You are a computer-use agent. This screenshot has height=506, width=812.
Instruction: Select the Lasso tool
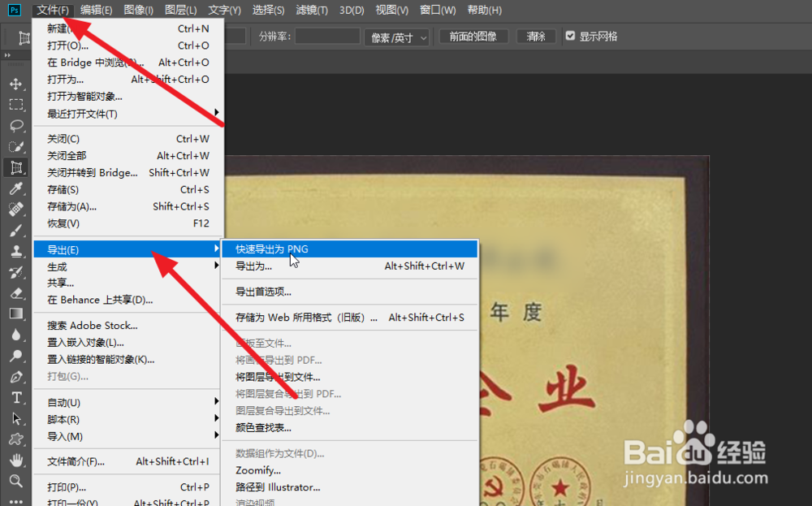16,126
